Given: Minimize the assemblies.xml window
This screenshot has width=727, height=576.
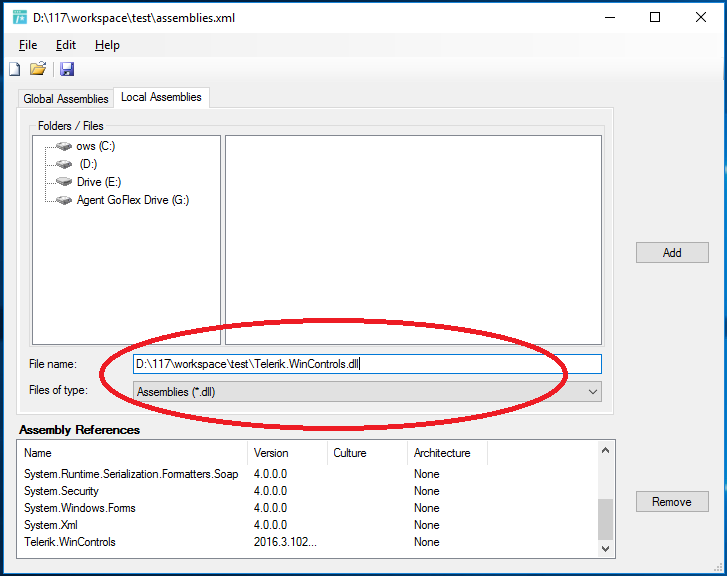Looking at the screenshot, I should 610,18.
